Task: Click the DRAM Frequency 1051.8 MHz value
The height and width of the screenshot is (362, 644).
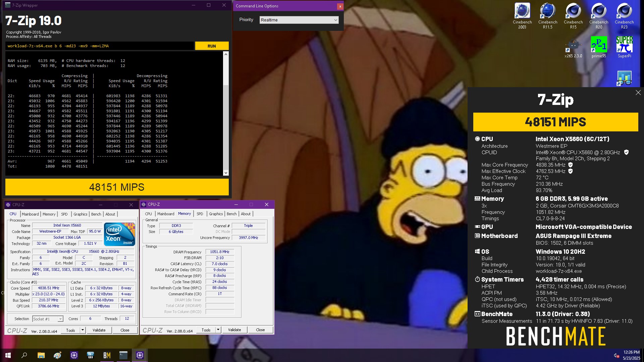Action: [220, 252]
